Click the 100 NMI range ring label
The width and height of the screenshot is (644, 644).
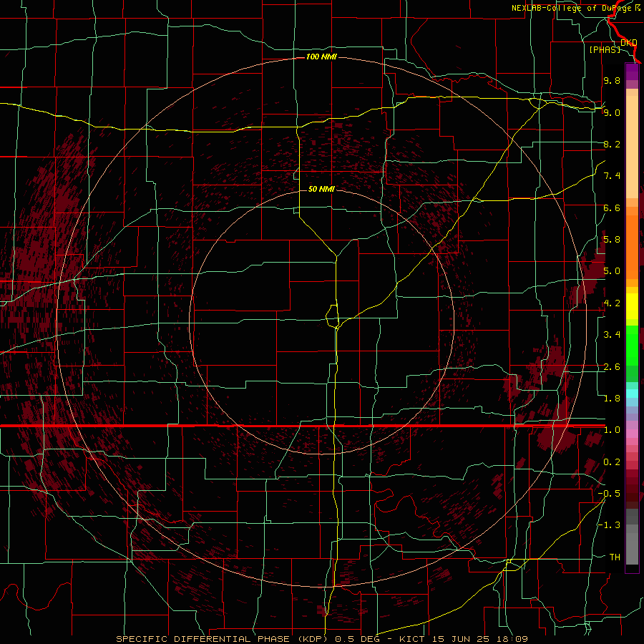321,57
